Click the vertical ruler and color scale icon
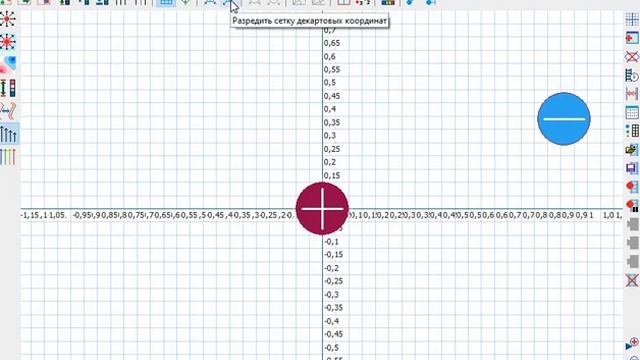Viewport: 640px width, 360px height. point(8,88)
